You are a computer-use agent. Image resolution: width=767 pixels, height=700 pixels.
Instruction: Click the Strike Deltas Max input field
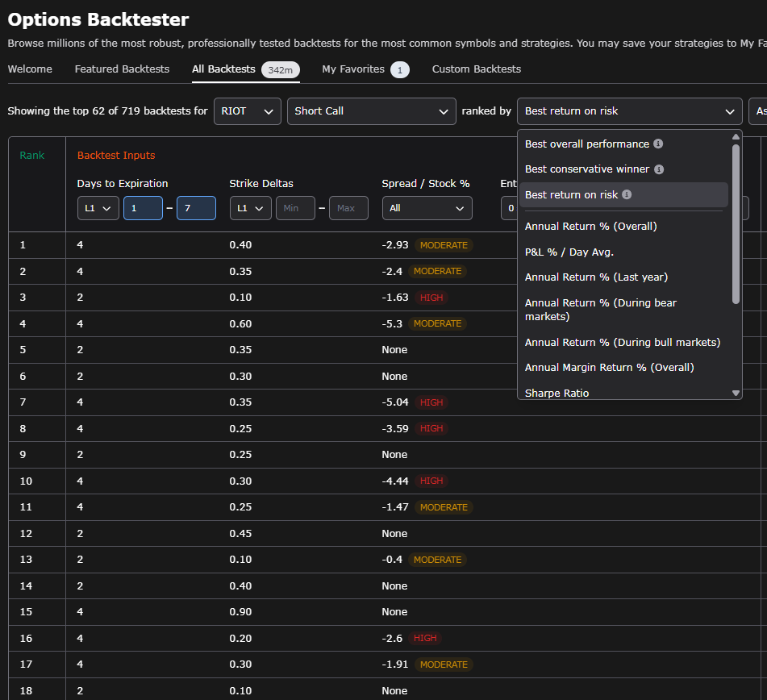pos(348,208)
